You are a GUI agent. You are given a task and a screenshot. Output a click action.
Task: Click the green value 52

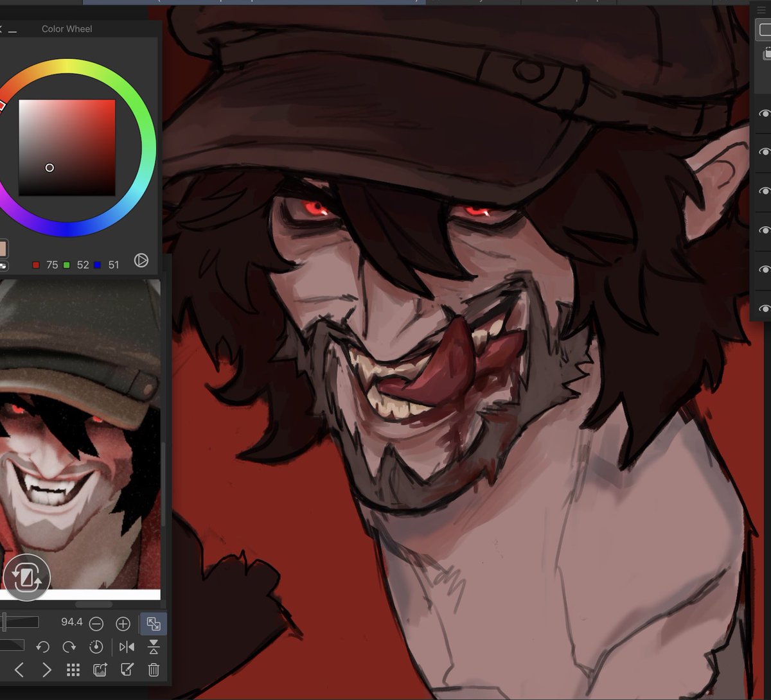(83, 265)
